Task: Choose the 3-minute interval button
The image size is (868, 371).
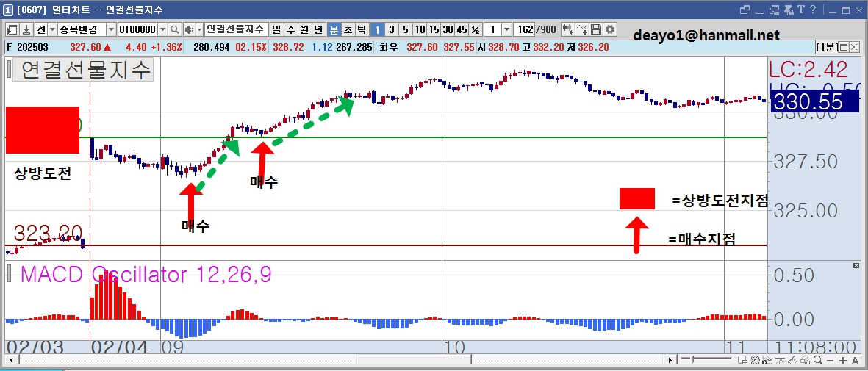Action: tap(392, 29)
